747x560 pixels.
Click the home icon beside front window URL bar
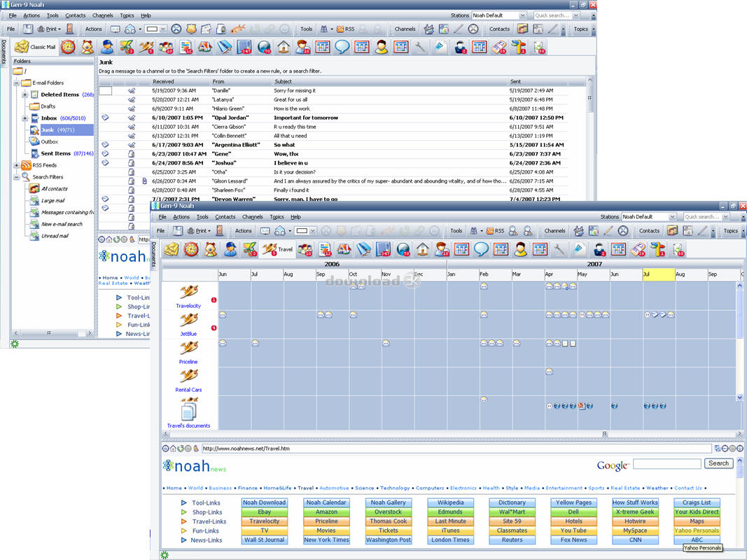click(x=172, y=449)
